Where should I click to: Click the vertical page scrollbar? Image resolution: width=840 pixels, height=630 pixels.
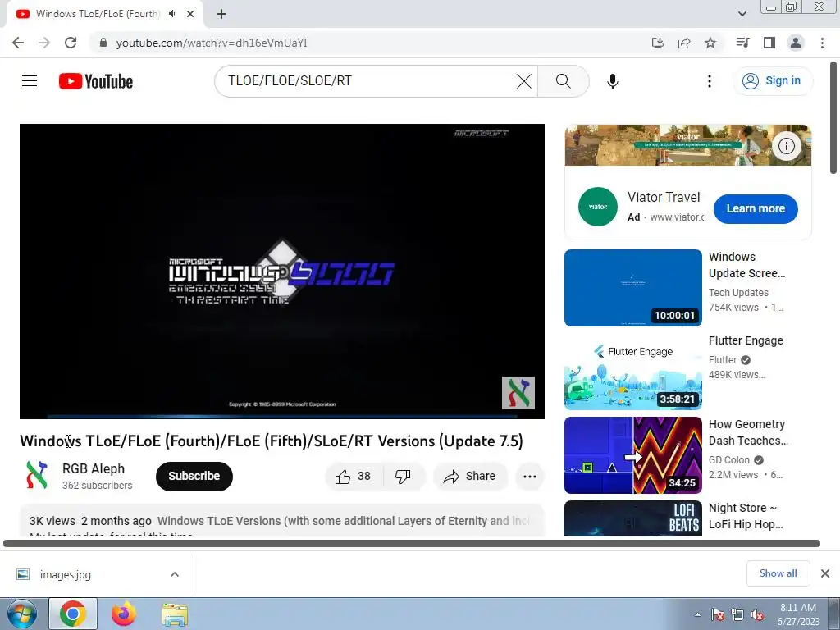tap(833, 118)
